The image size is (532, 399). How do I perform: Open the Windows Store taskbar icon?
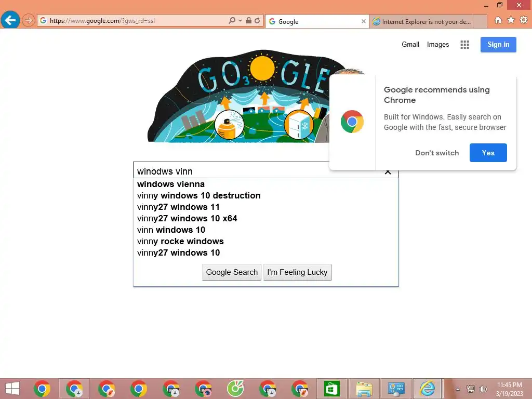click(x=331, y=389)
